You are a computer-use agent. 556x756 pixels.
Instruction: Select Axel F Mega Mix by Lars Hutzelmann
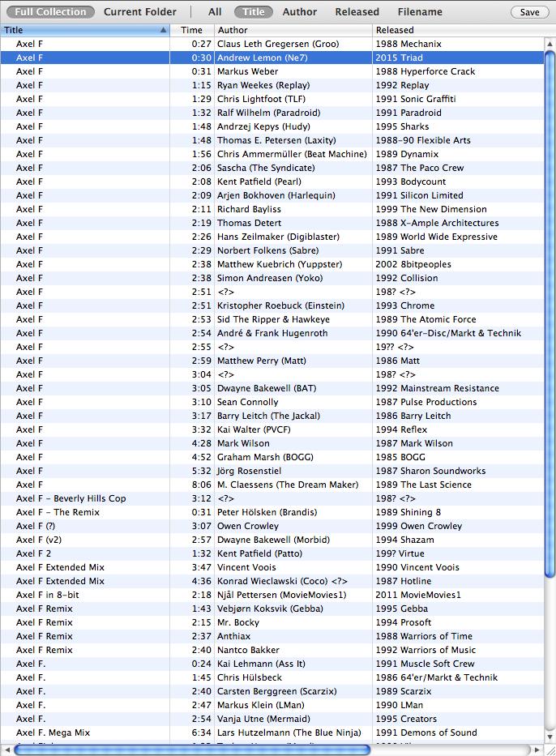(276, 733)
